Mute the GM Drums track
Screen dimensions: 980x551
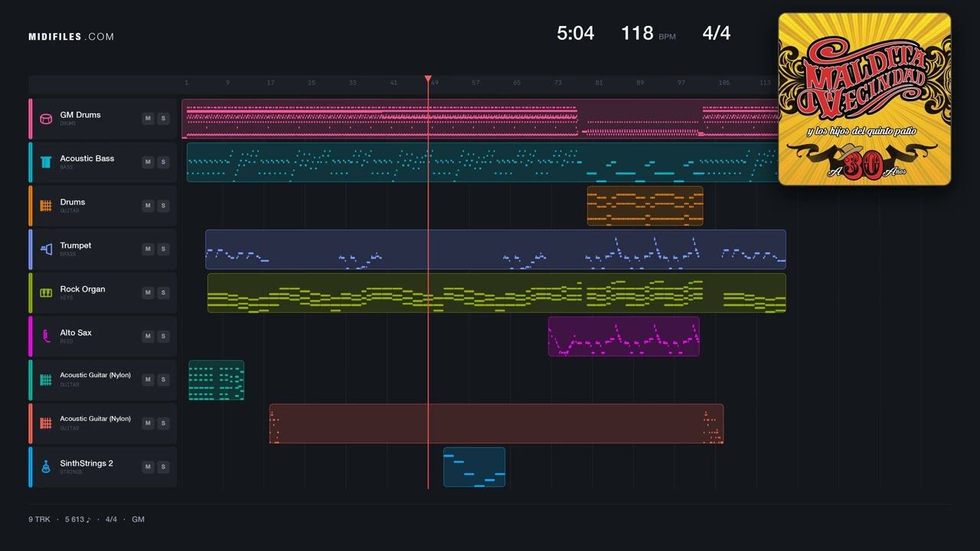[x=149, y=119]
